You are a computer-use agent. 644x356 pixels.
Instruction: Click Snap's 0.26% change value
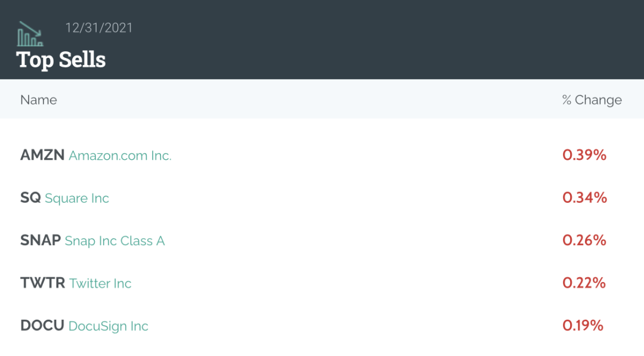click(584, 240)
